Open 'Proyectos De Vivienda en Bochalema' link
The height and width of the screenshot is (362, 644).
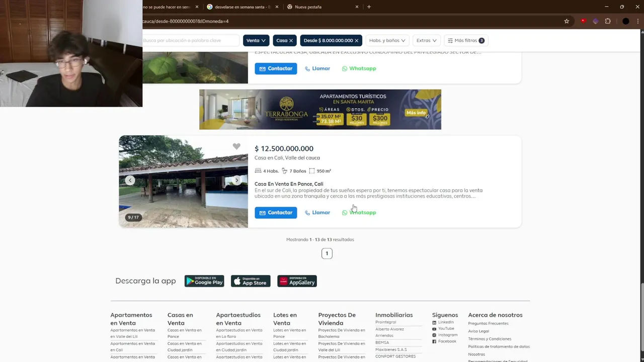[342, 333]
